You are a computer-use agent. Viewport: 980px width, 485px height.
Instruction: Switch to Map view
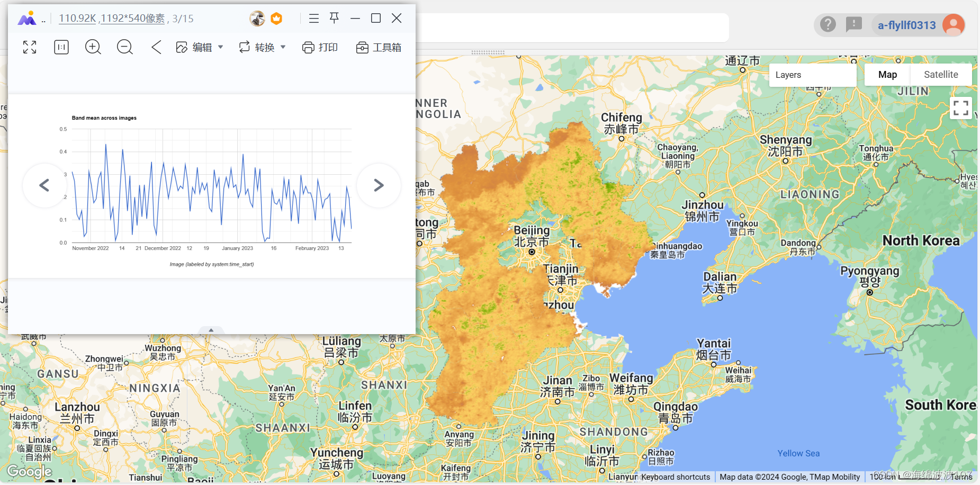pos(887,75)
